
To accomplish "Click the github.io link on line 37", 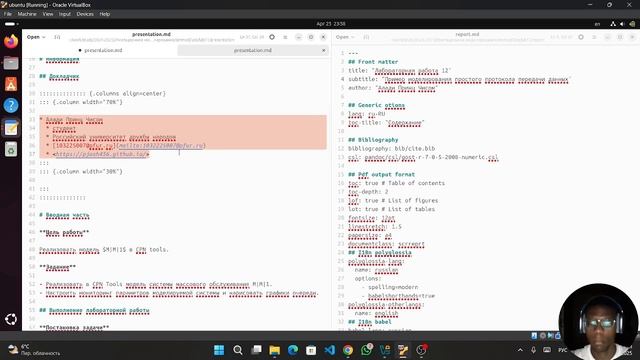I will 101,154.
